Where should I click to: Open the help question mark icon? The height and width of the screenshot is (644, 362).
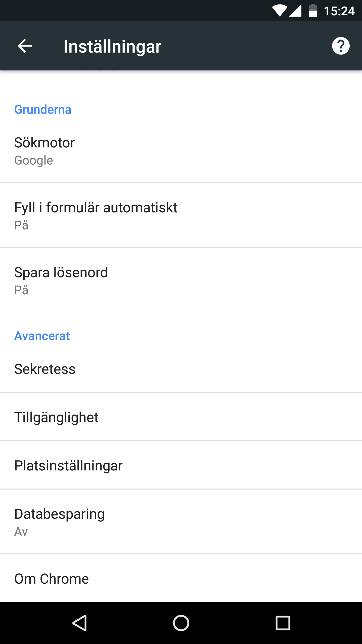(x=341, y=46)
